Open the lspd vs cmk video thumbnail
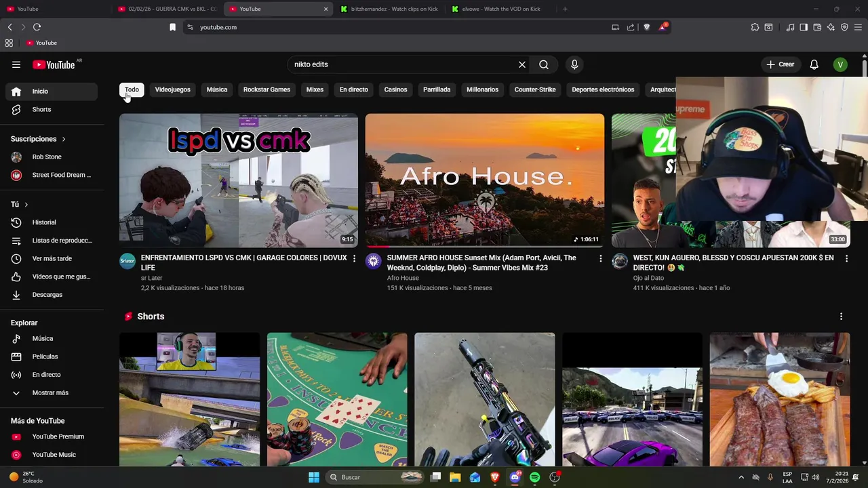 pyautogui.click(x=239, y=180)
